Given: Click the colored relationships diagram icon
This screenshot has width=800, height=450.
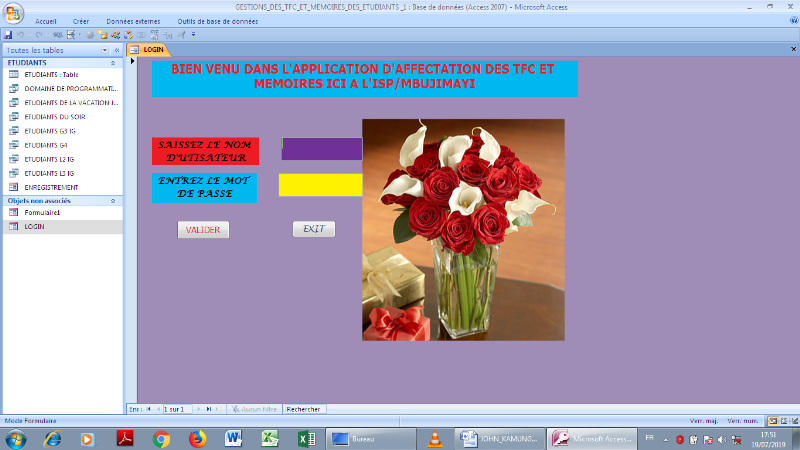Looking at the screenshot, I should [116, 35].
